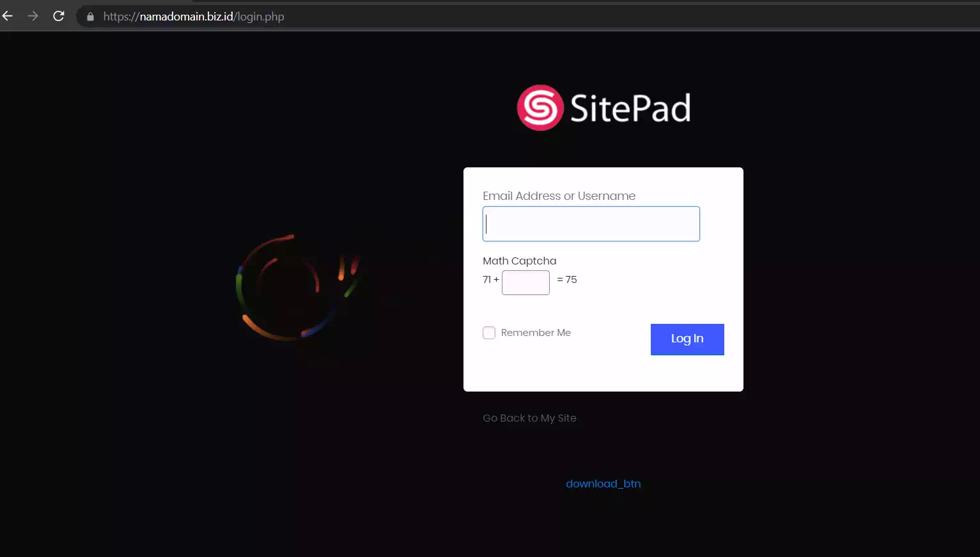
Task: Click the blue Log In button
Action: click(687, 339)
